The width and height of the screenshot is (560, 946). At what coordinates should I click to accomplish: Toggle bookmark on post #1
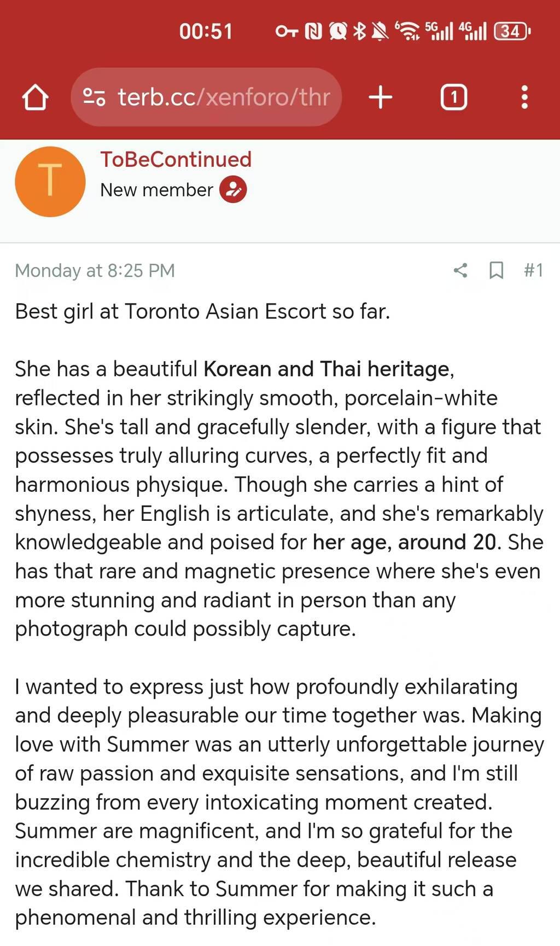click(496, 270)
